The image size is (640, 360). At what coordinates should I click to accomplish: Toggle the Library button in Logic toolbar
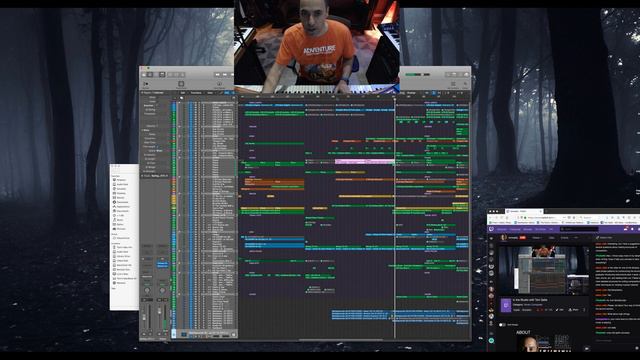(x=144, y=75)
